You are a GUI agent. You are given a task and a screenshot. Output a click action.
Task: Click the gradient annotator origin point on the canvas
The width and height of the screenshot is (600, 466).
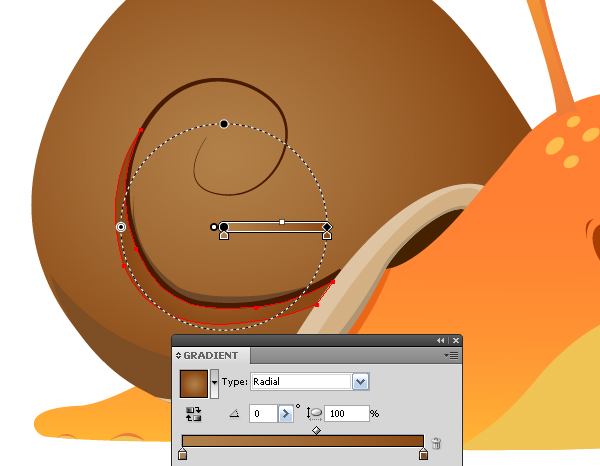coord(224,227)
